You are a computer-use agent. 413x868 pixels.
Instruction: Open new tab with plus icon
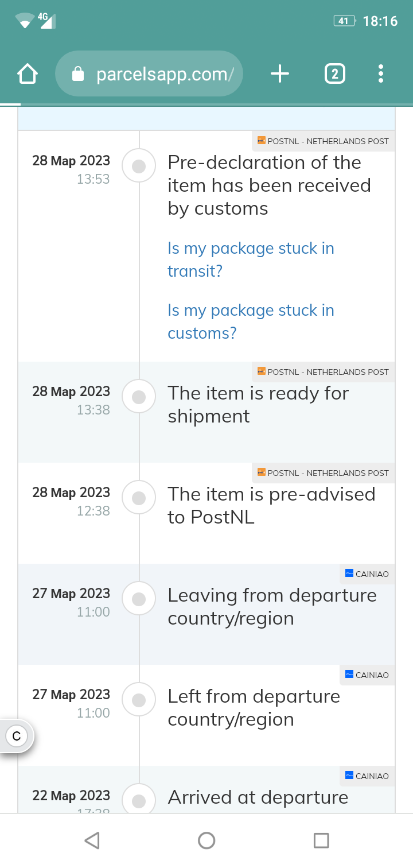coord(279,73)
